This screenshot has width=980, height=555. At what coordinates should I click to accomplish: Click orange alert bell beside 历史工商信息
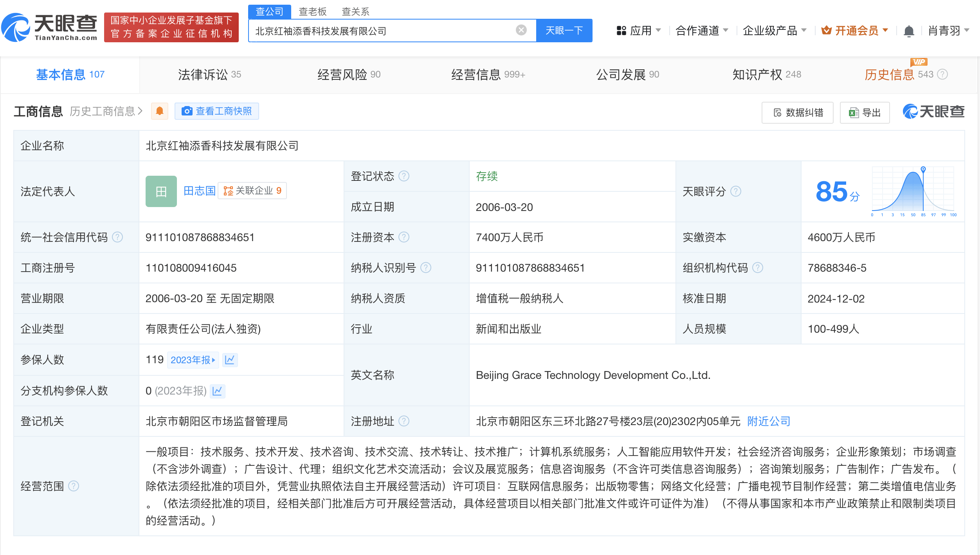tap(160, 111)
